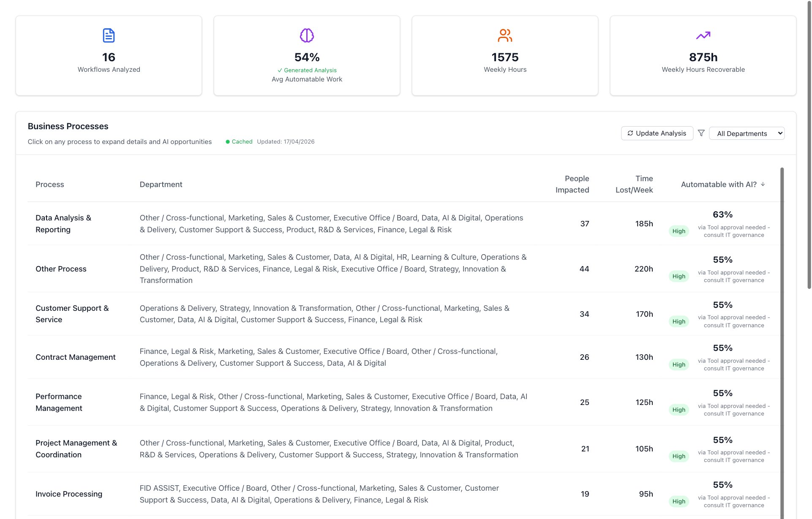Click the filter funnel icon
The image size is (812, 519).
pyautogui.click(x=701, y=133)
